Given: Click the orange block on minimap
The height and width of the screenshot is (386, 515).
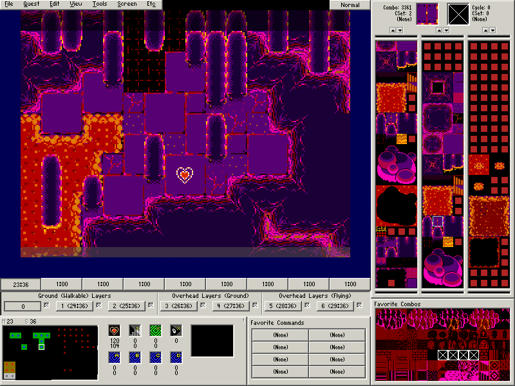Looking at the screenshot, I should [9, 367].
